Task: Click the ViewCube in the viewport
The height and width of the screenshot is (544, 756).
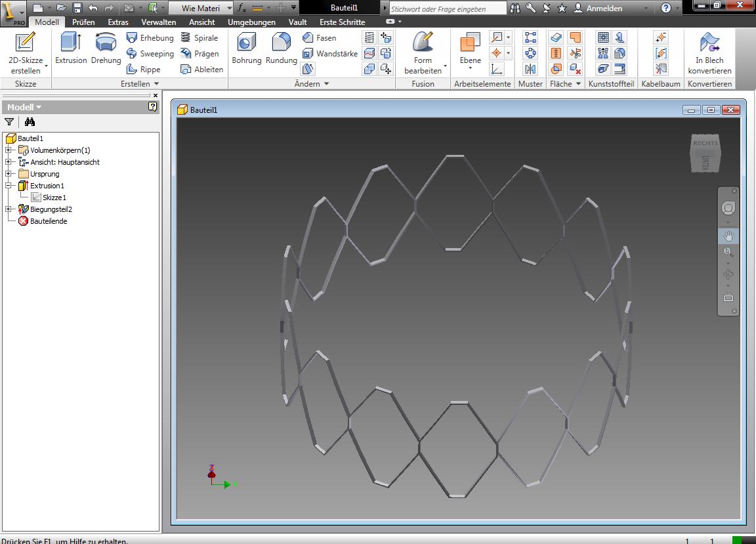Action: (x=705, y=154)
